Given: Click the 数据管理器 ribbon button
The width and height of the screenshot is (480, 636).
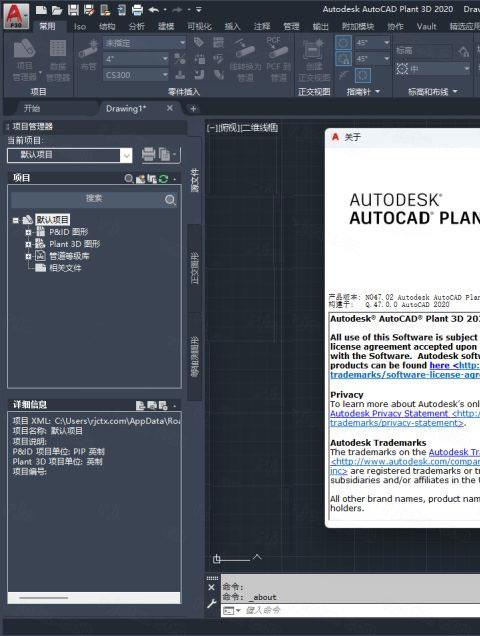Looking at the screenshot, I should point(58,60).
